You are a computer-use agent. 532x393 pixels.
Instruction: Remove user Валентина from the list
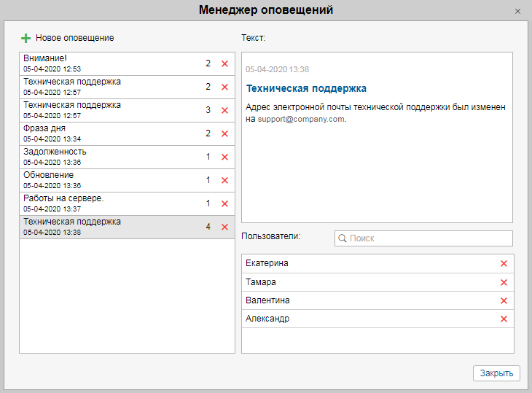tap(504, 300)
